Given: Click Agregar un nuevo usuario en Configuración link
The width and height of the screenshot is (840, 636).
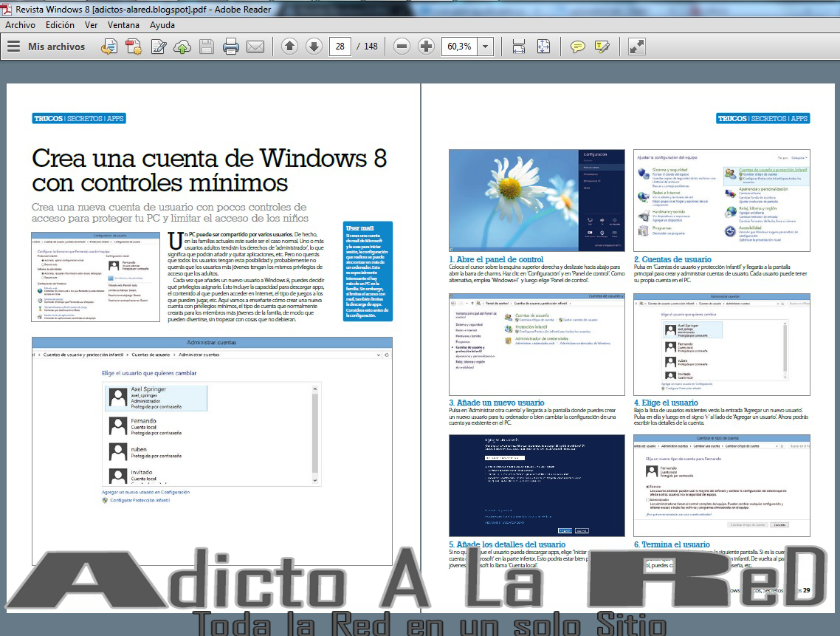Looking at the screenshot, I should point(145,492).
